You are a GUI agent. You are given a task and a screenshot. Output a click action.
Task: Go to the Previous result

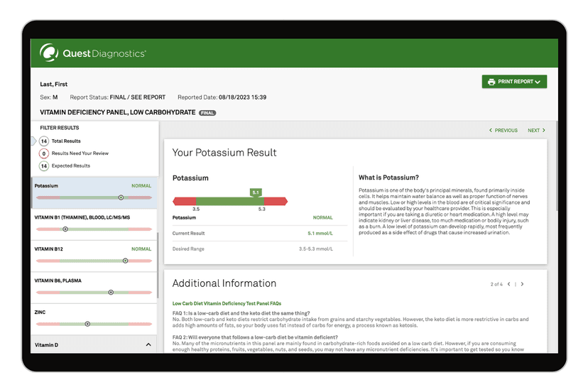503,131
